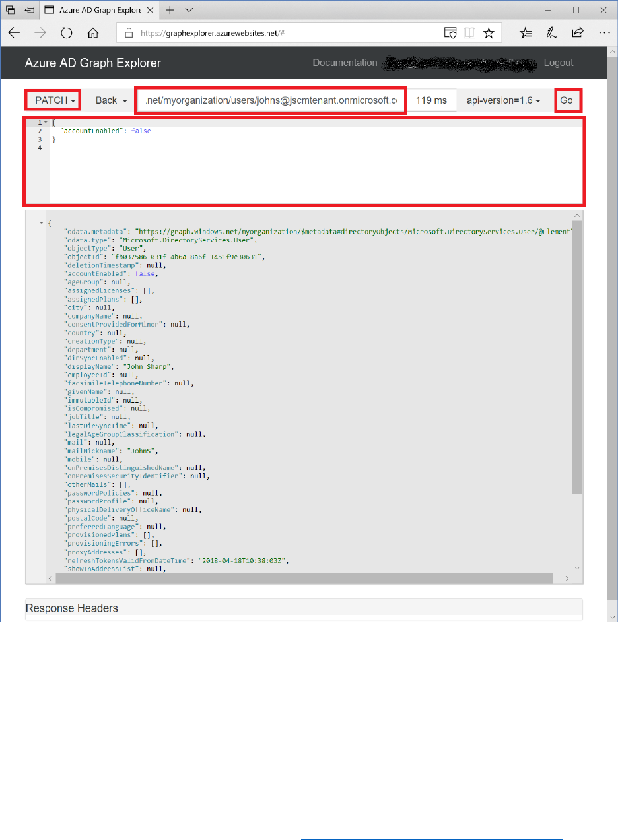Viewport: 618px width, 840px height.
Task: Click the "showInAddressList": null line
Action: pyautogui.click(x=115, y=569)
